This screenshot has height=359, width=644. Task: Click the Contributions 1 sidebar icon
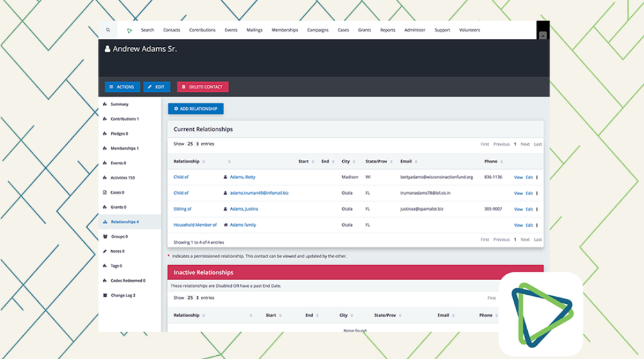(105, 119)
